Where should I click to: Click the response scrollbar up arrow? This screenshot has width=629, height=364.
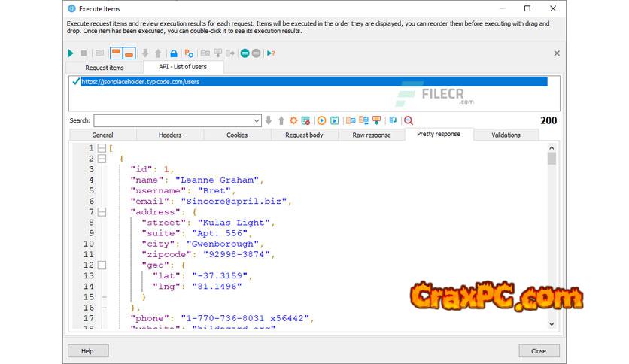(552, 147)
